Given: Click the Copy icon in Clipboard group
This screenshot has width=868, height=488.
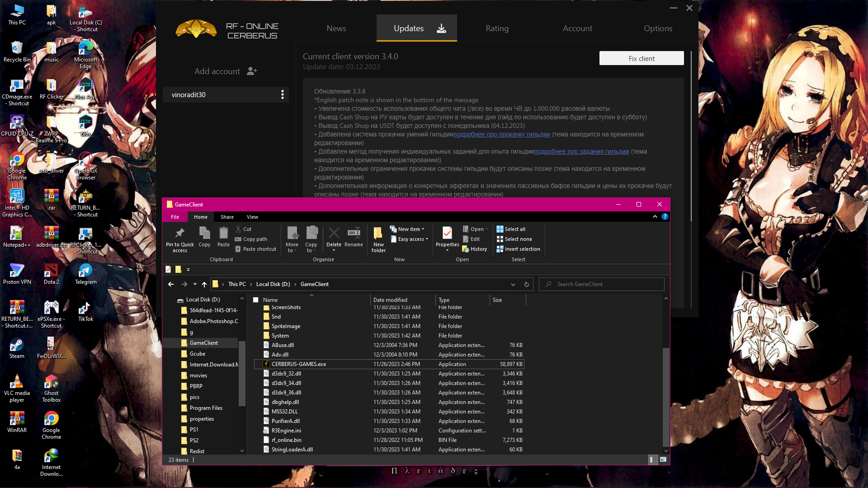Looking at the screenshot, I should 204,233.
